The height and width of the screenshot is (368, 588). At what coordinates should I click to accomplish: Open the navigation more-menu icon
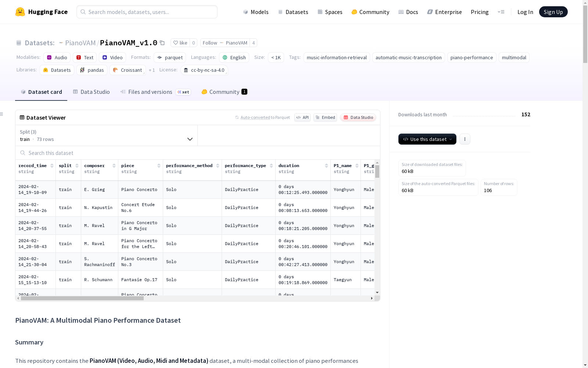(x=501, y=12)
